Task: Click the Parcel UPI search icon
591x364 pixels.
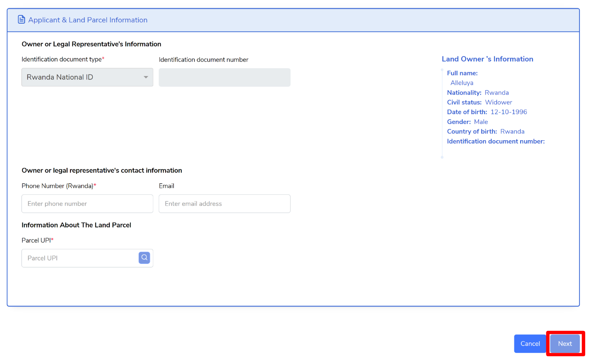Action: click(x=144, y=258)
